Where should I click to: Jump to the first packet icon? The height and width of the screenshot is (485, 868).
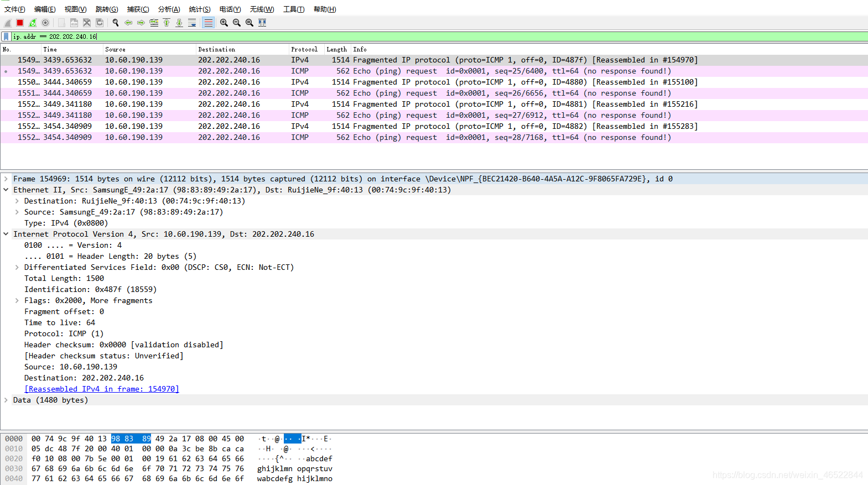tap(167, 23)
